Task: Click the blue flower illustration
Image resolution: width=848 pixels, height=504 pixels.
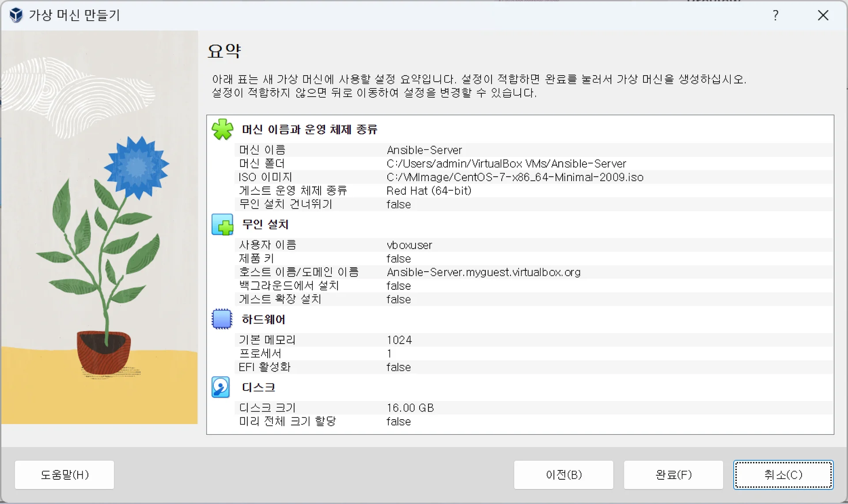Action: point(136,167)
